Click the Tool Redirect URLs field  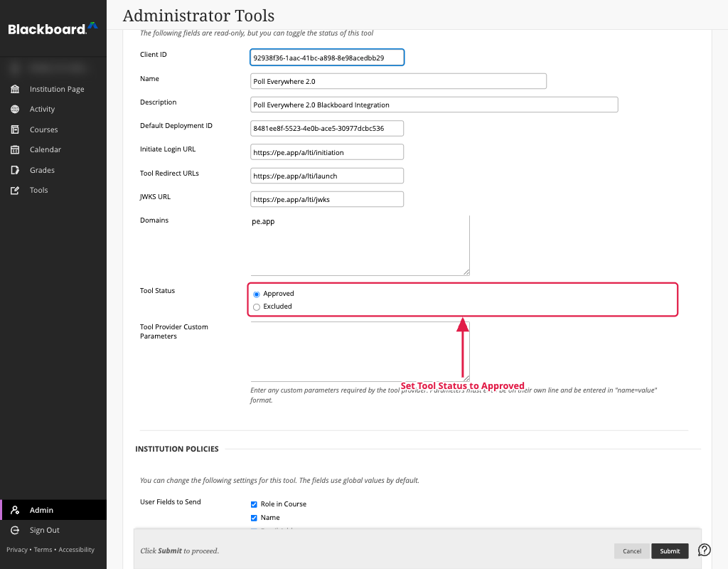click(x=327, y=176)
